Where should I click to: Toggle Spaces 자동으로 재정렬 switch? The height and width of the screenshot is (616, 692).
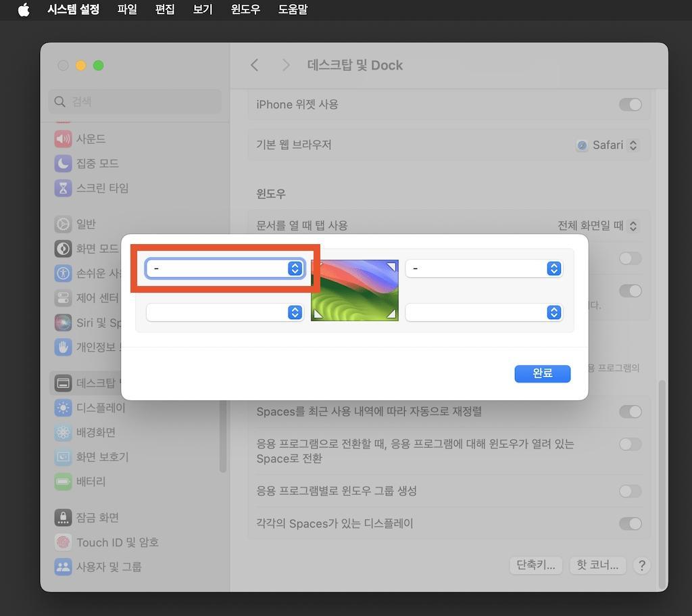[x=631, y=412]
